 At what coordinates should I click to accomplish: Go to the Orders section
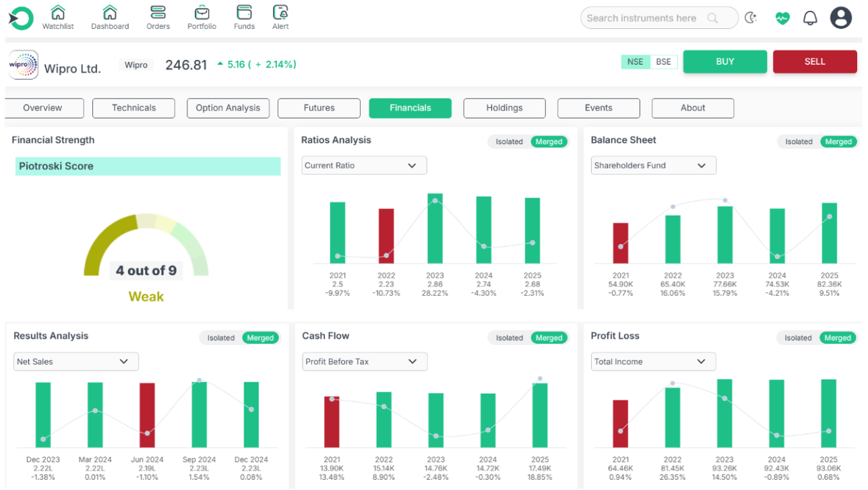158,18
